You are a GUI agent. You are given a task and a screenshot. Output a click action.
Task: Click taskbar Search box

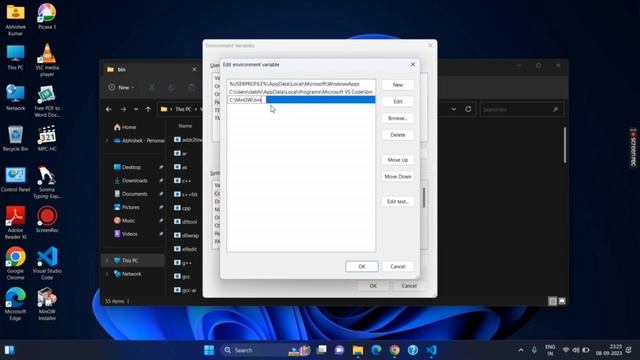(265, 350)
